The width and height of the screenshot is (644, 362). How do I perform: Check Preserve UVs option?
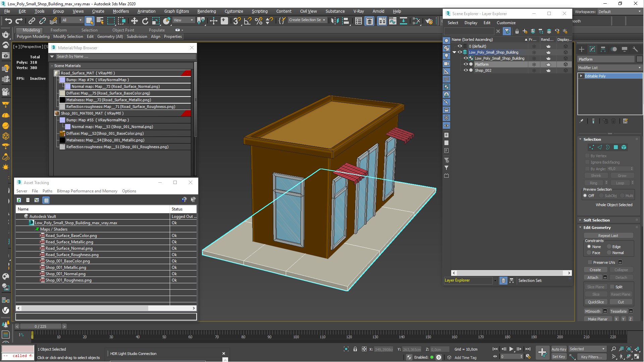[x=590, y=262]
